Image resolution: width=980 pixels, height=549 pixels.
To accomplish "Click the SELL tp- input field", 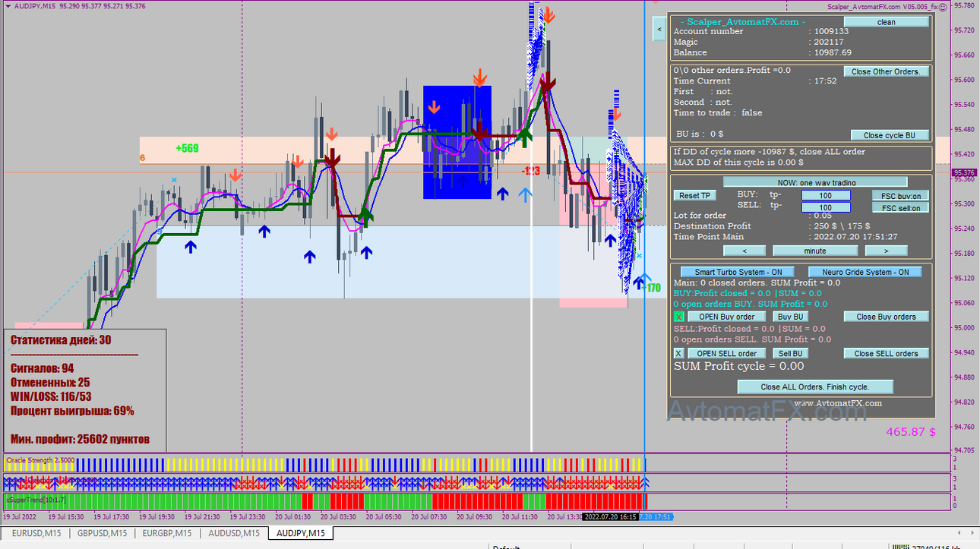I will (x=826, y=207).
